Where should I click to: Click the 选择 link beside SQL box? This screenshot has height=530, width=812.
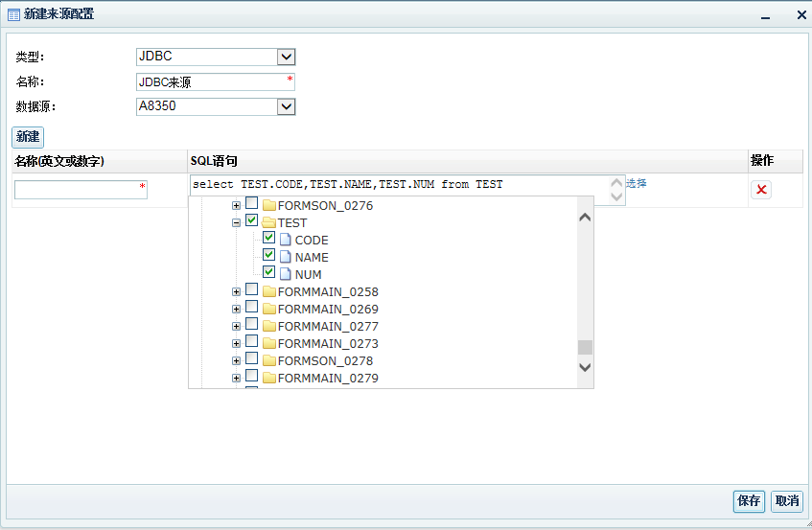click(x=636, y=183)
